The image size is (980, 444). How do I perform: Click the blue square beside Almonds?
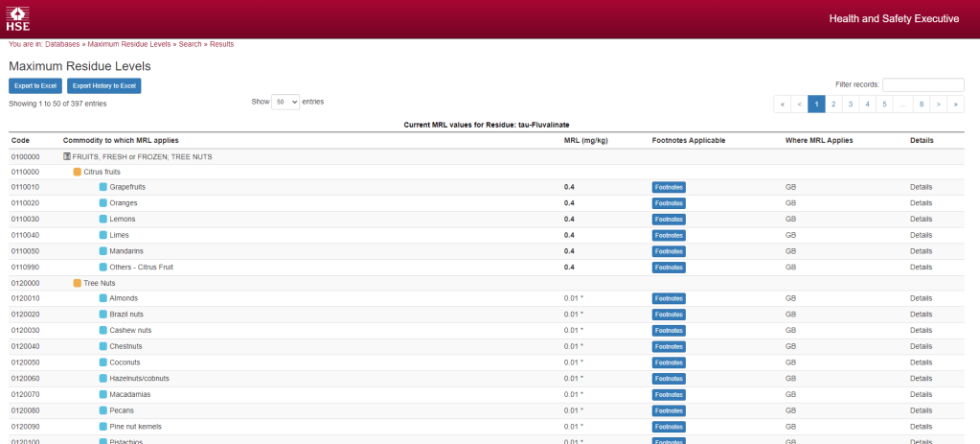click(103, 298)
